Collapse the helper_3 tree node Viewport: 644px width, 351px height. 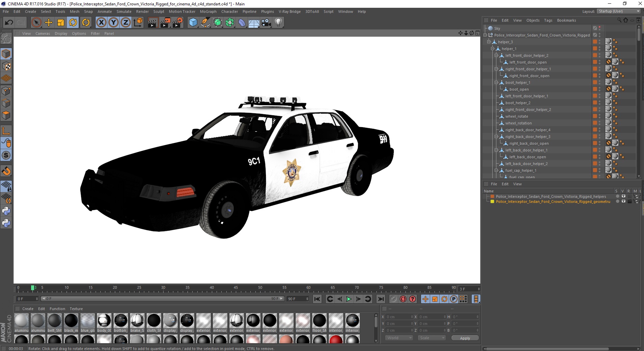[x=489, y=42]
